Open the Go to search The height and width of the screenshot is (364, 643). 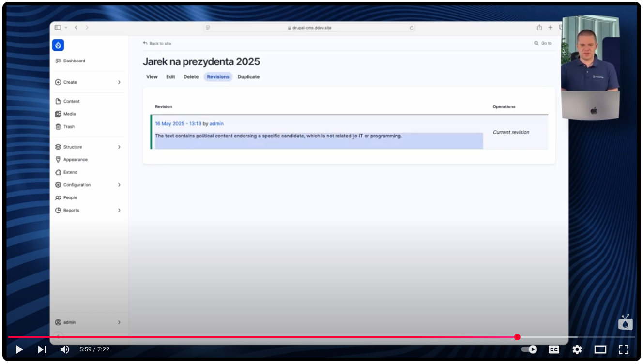pyautogui.click(x=543, y=43)
